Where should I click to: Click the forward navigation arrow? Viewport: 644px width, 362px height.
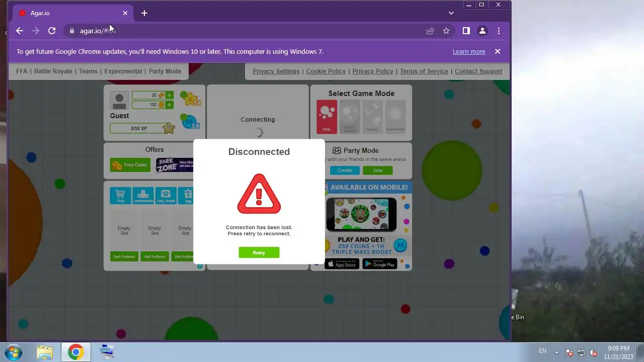(x=36, y=31)
